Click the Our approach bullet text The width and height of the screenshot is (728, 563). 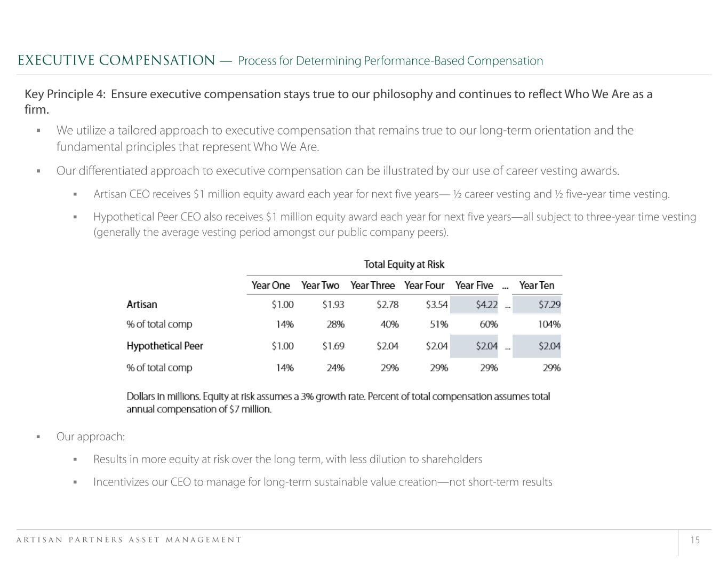[91, 437]
